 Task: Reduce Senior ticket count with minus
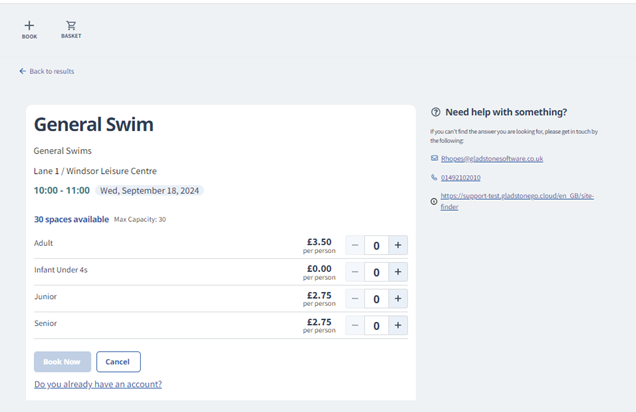pyautogui.click(x=355, y=326)
